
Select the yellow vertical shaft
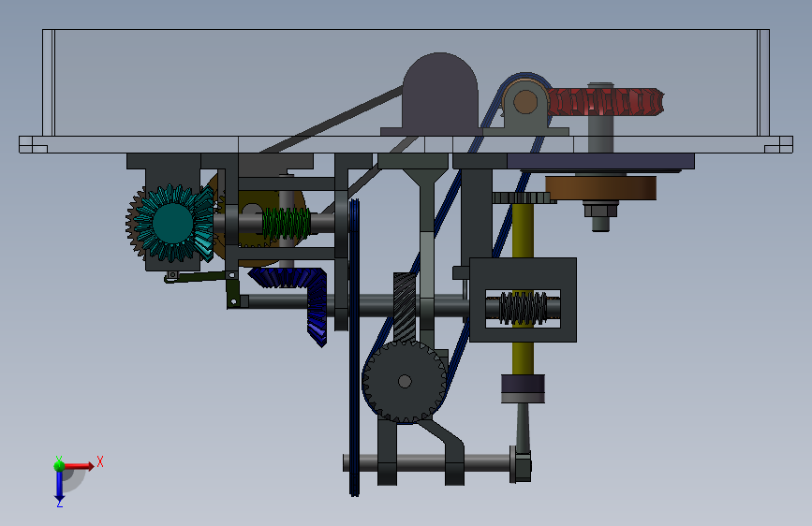pyautogui.click(x=523, y=233)
